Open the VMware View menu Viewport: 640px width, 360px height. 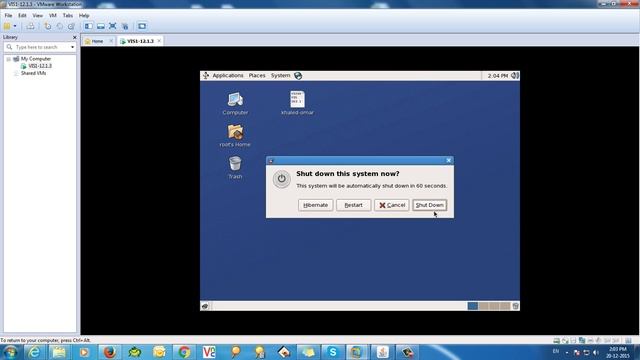pos(38,16)
